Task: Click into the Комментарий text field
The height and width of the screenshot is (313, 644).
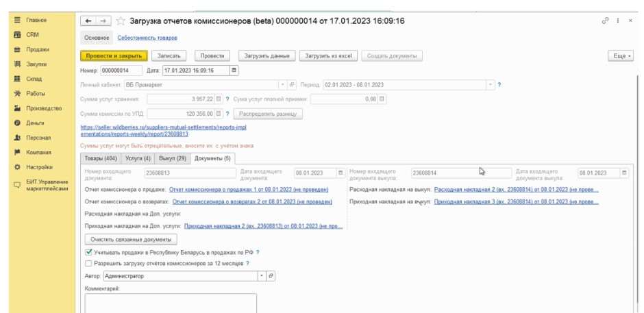Action: (x=170, y=303)
